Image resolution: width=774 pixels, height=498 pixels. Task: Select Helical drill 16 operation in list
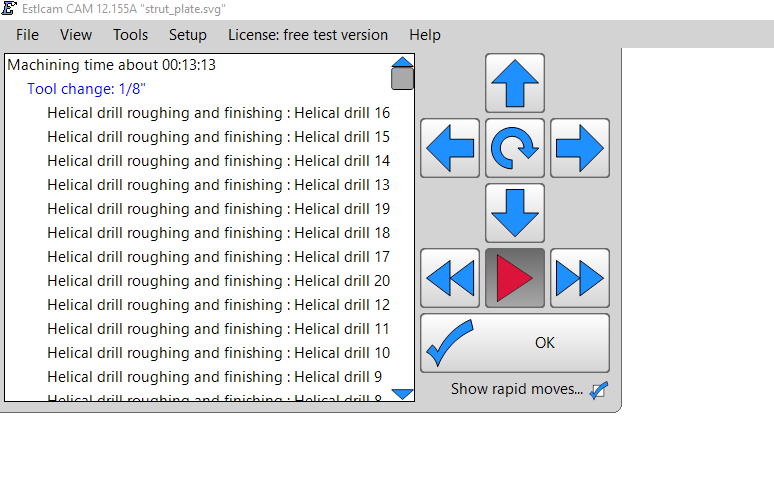point(218,113)
